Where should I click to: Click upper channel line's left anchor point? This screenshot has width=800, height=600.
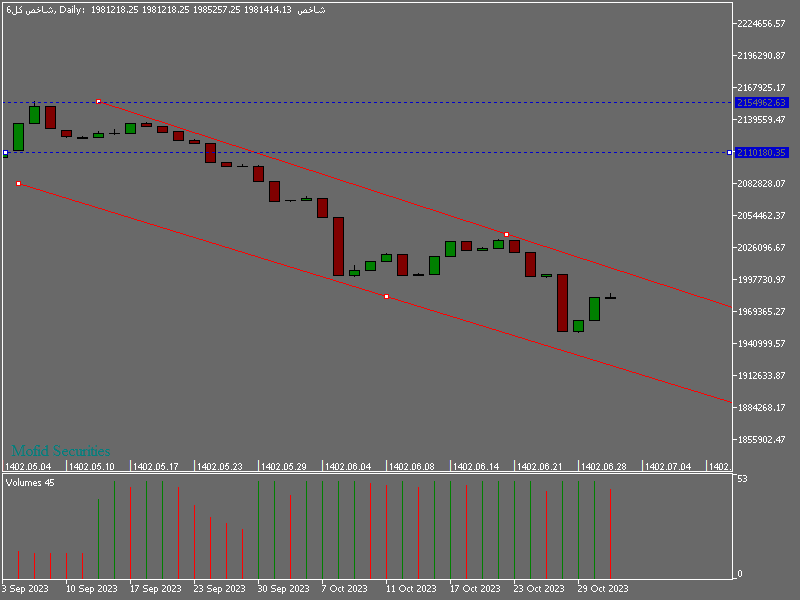pyautogui.click(x=98, y=101)
